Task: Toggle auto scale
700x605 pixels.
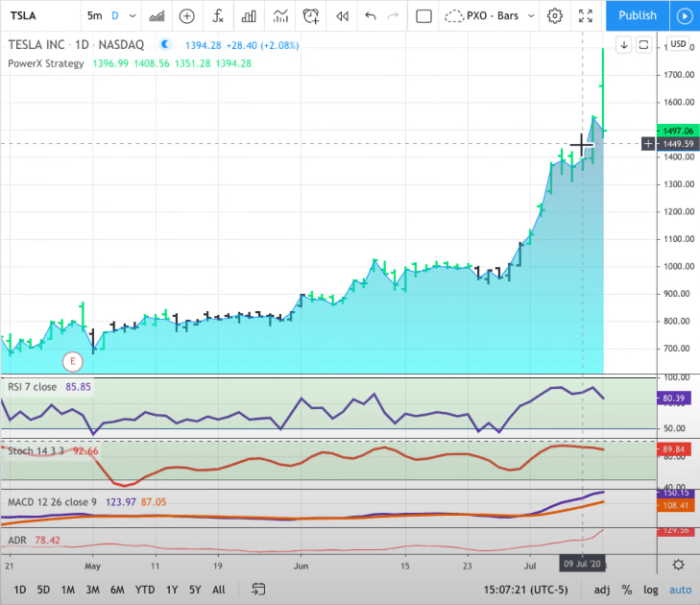Action: [681, 590]
